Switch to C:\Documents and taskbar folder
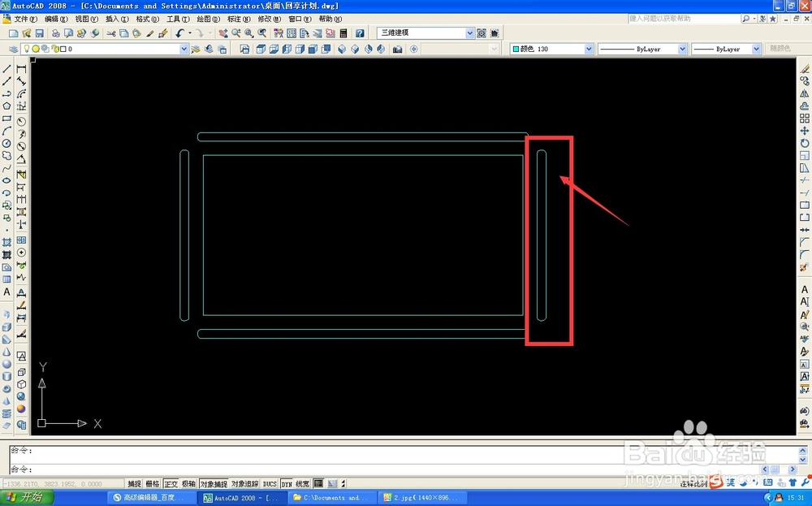This screenshot has width=812, height=506. coord(333,498)
